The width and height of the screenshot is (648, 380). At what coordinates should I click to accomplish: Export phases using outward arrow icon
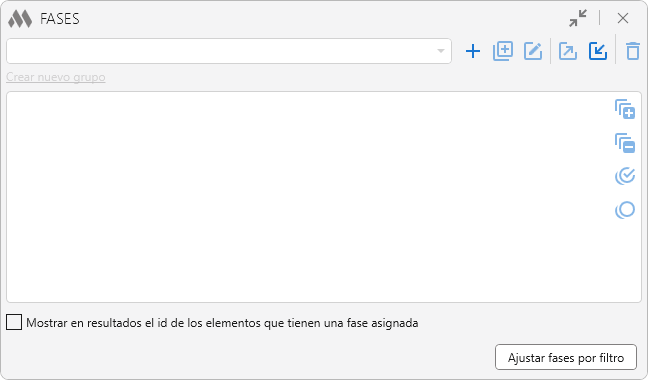(568, 51)
